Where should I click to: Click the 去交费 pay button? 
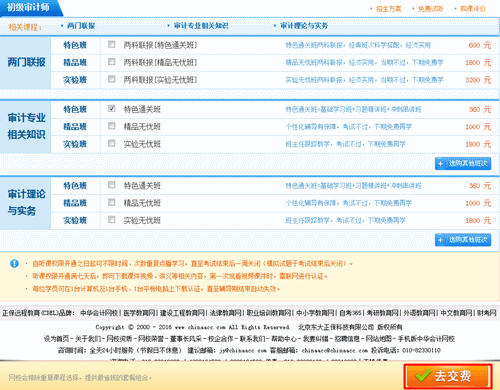click(x=448, y=376)
